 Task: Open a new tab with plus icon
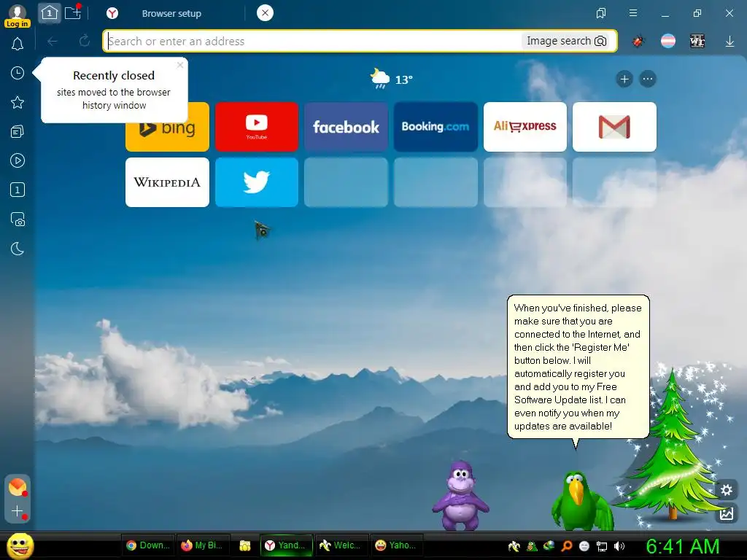point(73,13)
